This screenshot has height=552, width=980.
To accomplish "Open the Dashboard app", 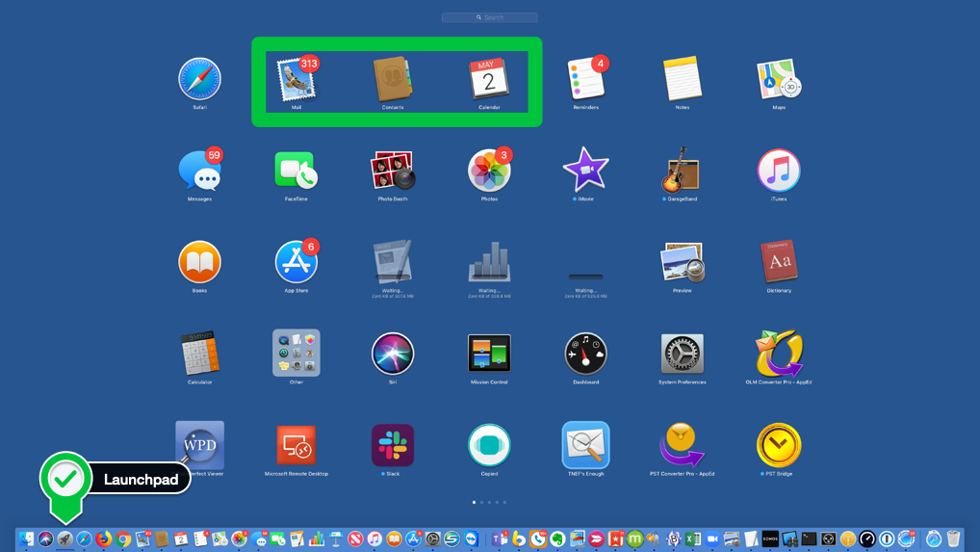I will coord(585,354).
